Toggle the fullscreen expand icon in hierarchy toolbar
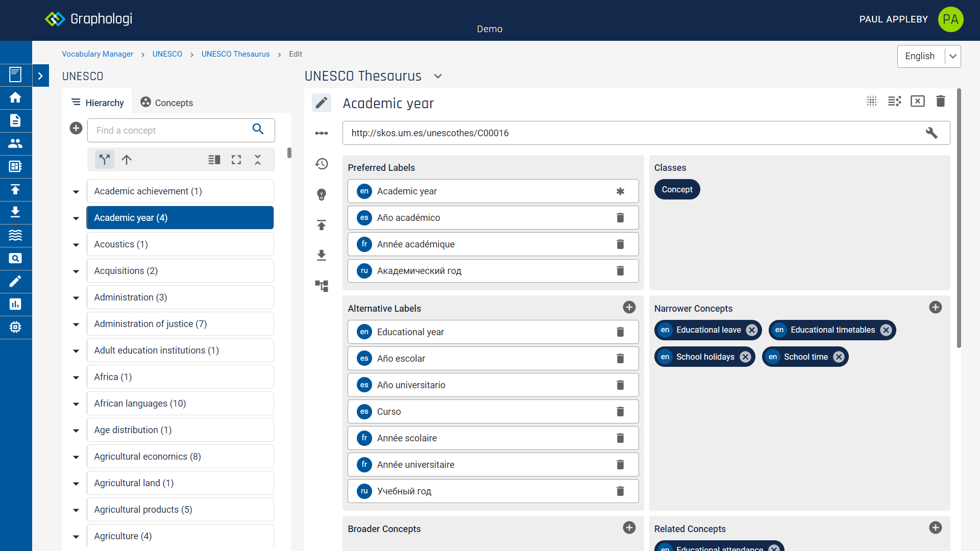 click(236, 160)
